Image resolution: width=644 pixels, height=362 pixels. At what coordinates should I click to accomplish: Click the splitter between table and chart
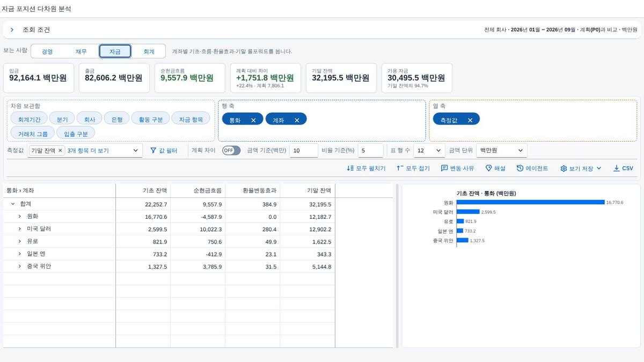(x=397, y=266)
